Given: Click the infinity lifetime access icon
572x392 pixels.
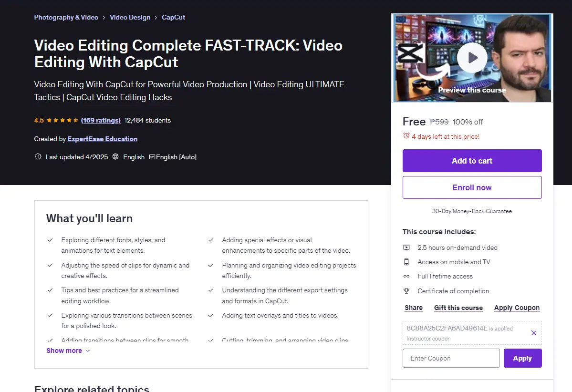Looking at the screenshot, I should pyautogui.click(x=406, y=277).
